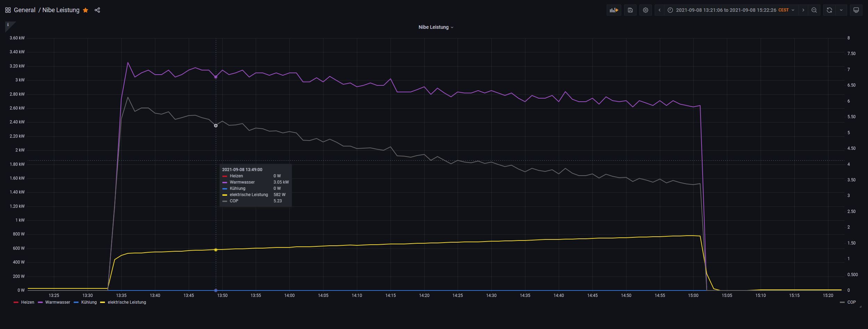
Task: Open dashboard settings gear
Action: [x=646, y=10]
